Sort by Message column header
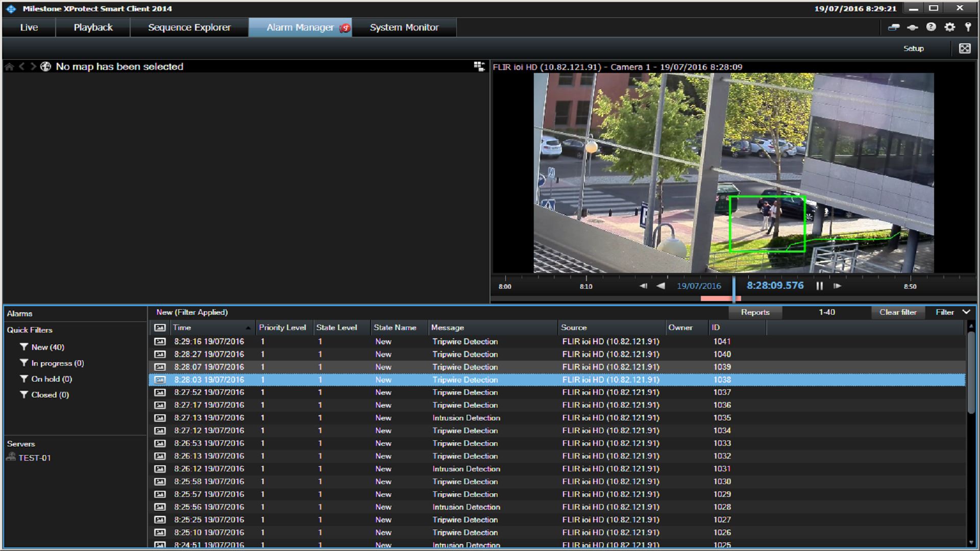This screenshot has height=551, width=980. pos(493,328)
